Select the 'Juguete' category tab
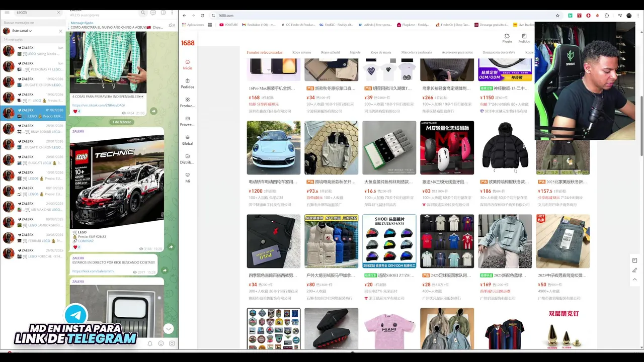 pos(355,52)
